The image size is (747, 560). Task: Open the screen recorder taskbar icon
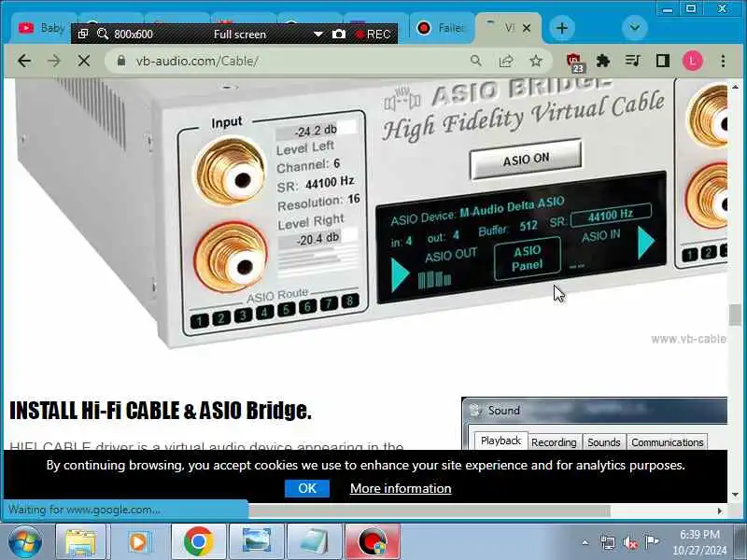pyautogui.click(x=372, y=542)
